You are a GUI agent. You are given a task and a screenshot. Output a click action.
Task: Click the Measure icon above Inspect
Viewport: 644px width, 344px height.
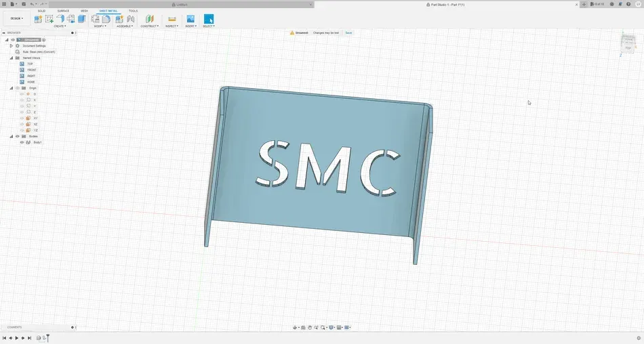[x=172, y=19]
